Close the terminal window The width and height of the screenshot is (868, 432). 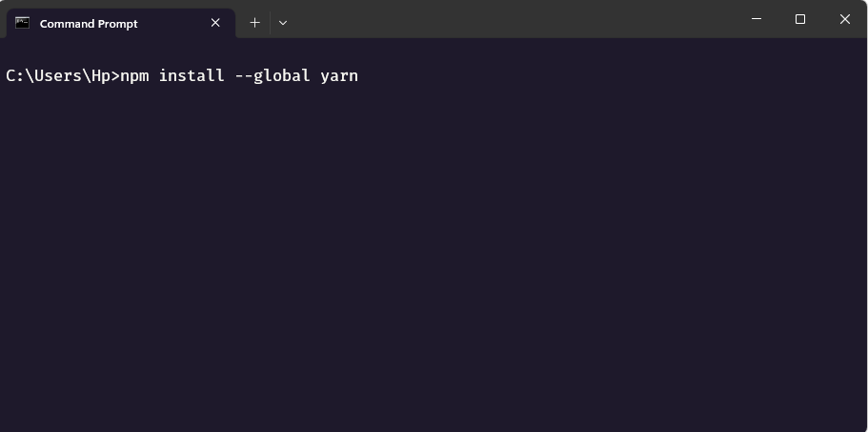pyautogui.click(x=844, y=19)
